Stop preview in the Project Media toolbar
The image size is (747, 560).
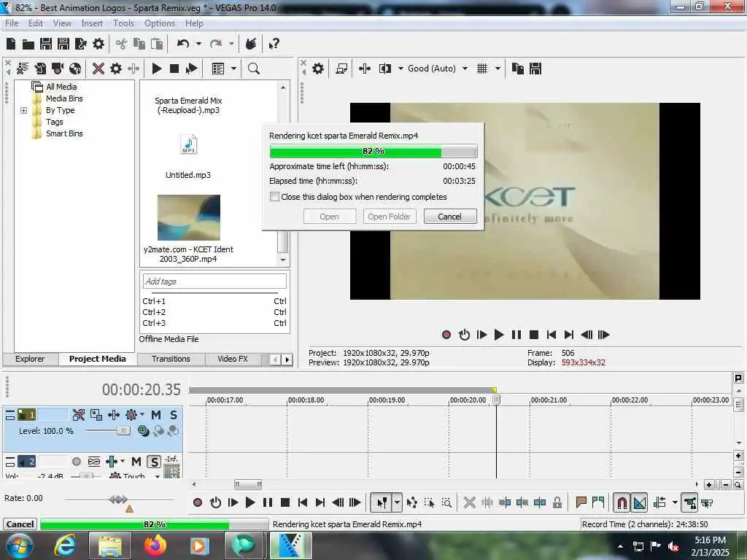click(174, 69)
